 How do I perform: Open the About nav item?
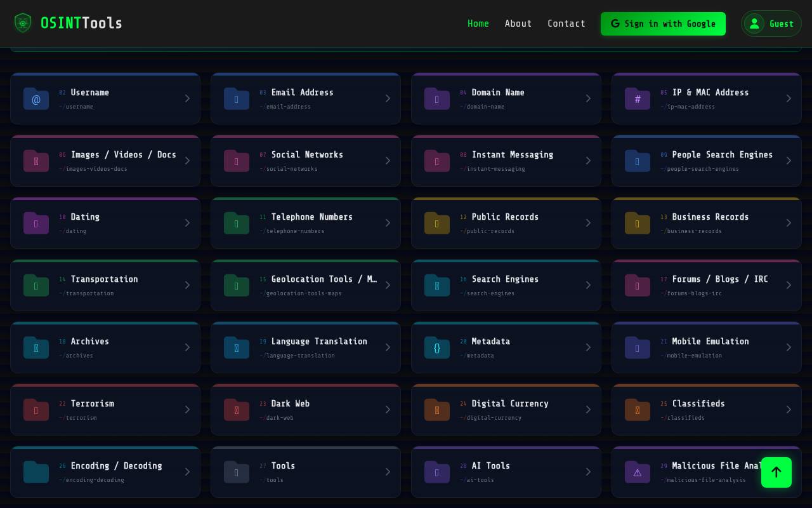[518, 23]
